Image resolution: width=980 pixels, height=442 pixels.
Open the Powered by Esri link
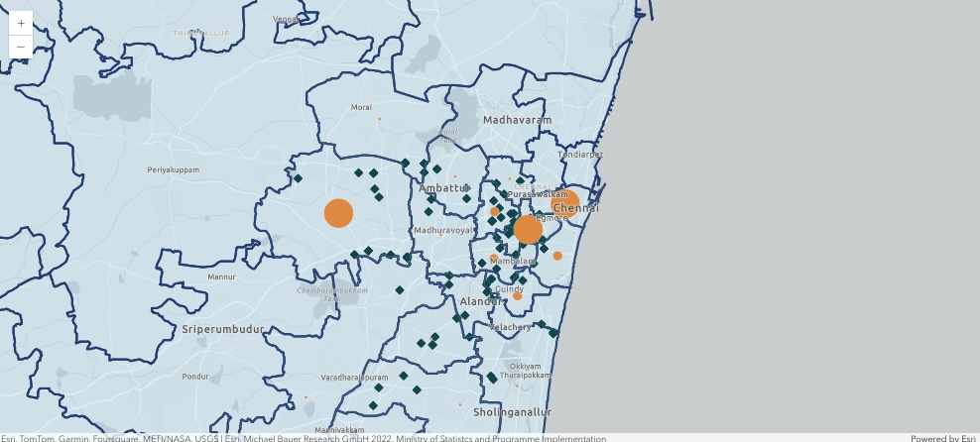click(942, 438)
